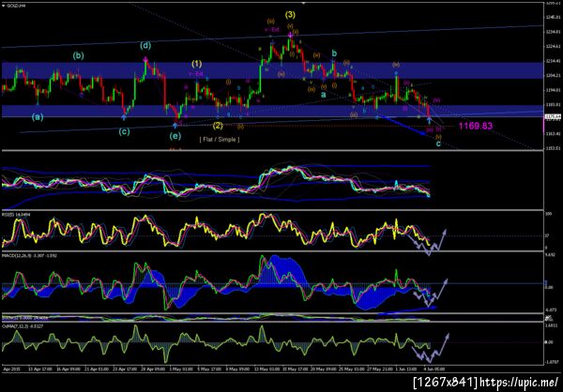Click the '21 Apr 01:00' time axis label

point(95,369)
